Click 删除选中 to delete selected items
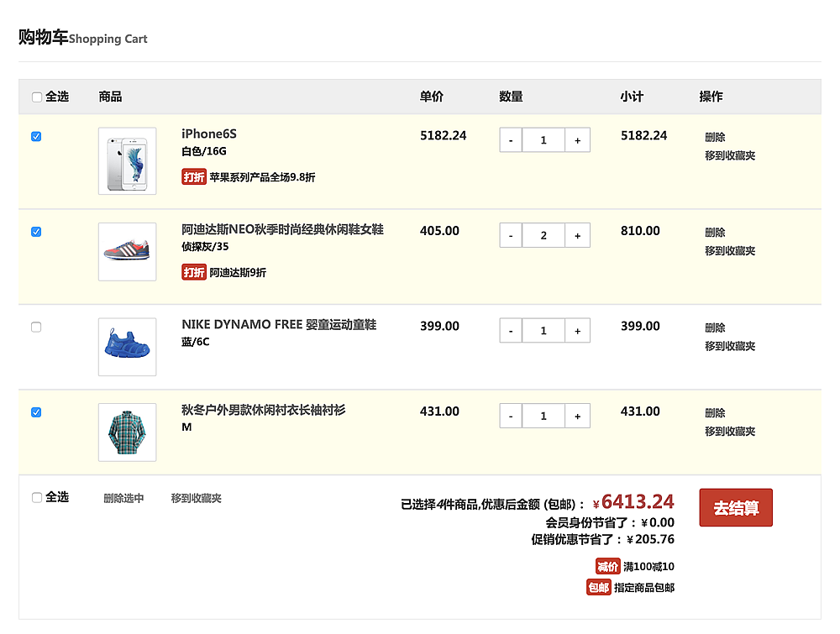The width and height of the screenshot is (840, 634). (123, 498)
